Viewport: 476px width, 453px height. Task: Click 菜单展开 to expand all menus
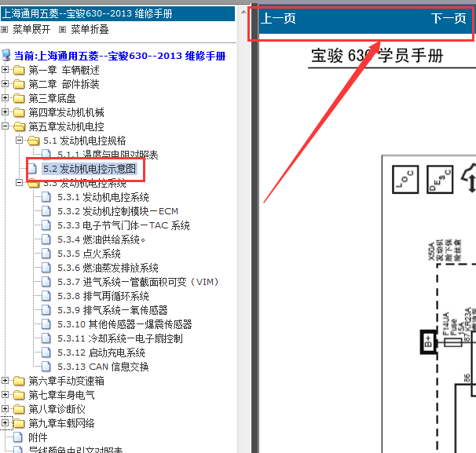point(31,29)
